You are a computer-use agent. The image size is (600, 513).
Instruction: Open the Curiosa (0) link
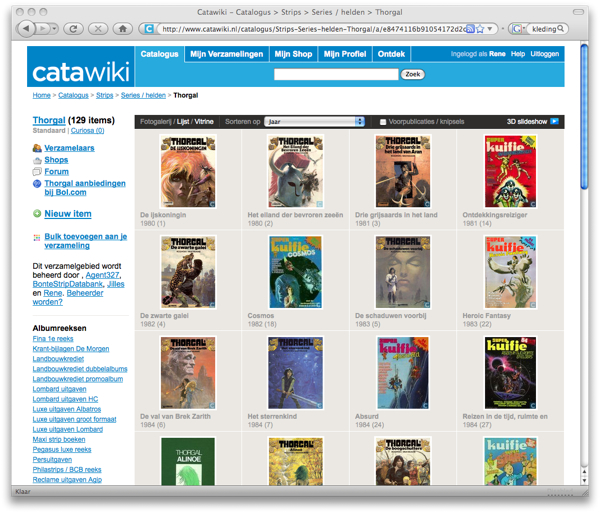pyautogui.click(x=87, y=131)
